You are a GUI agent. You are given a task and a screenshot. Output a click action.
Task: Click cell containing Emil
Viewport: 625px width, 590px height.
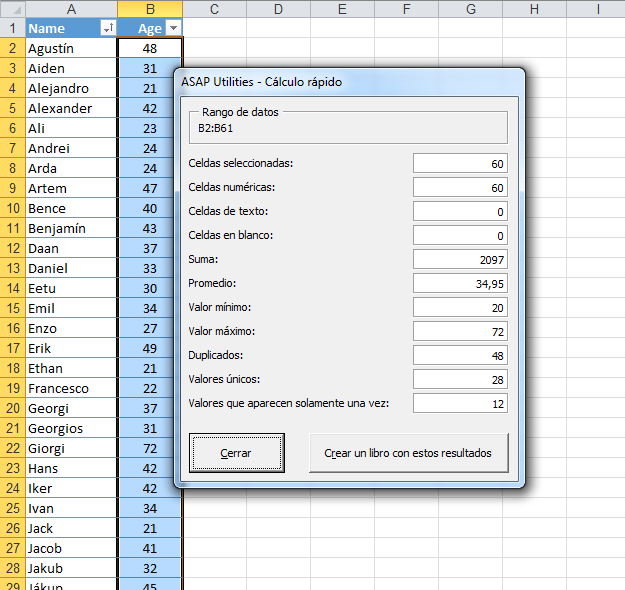71,308
